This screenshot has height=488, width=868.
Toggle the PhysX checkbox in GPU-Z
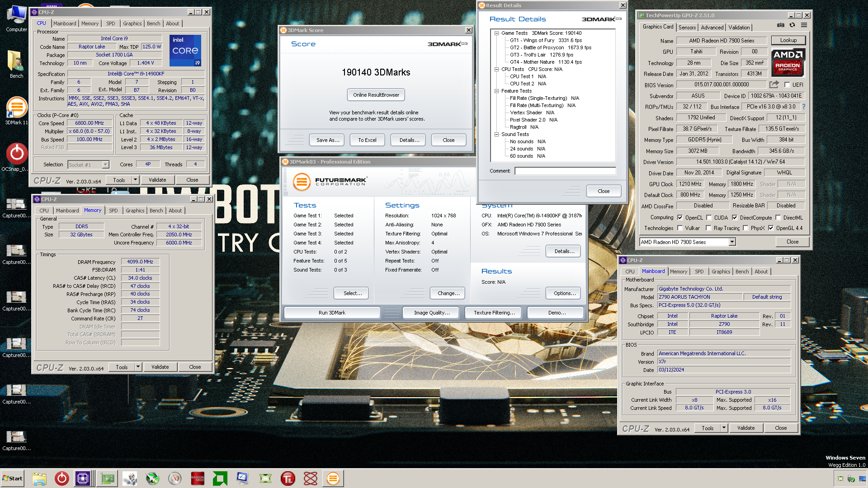(x=745, y=228)
